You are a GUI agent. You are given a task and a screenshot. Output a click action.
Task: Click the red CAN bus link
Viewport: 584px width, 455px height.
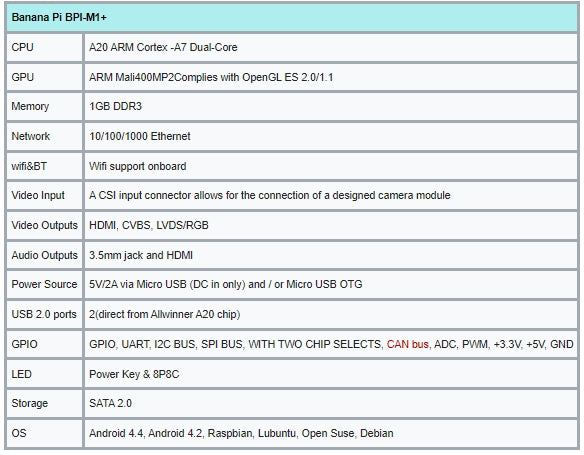coord(407,344)
